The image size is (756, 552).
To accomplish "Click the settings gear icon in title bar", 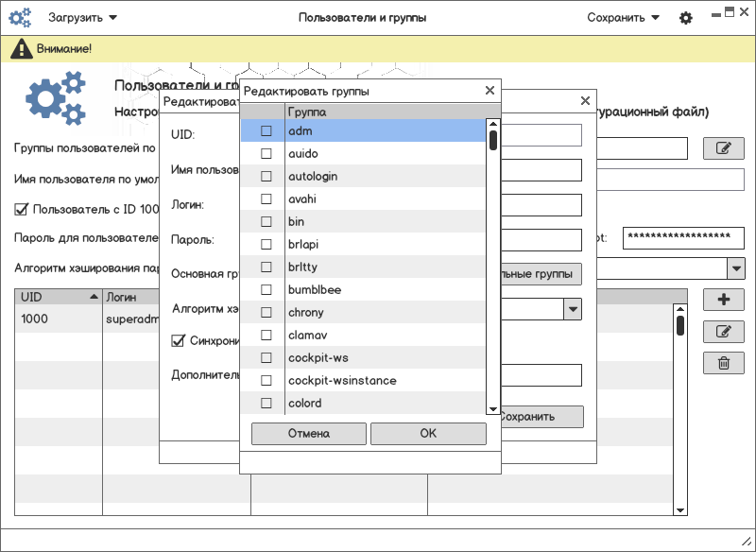I will (686, 18).
